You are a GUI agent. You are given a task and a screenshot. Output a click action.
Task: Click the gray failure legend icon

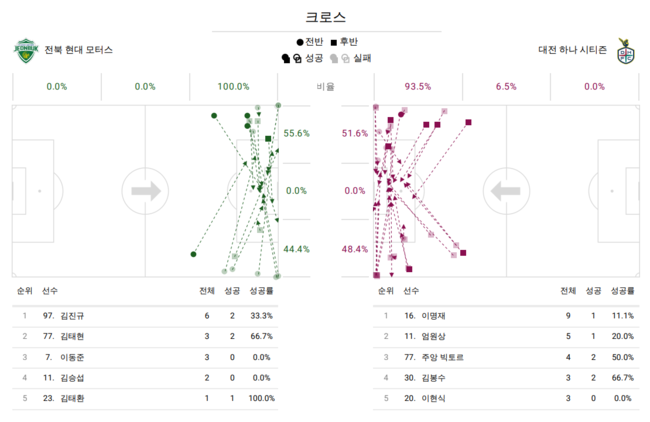[340, 58]
